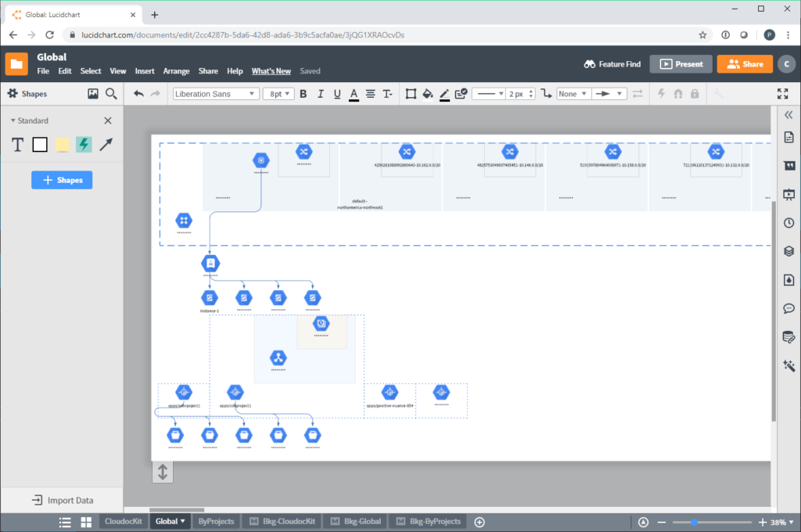Open the What's New link
801x532 pixels.
[x=271, y=71]
